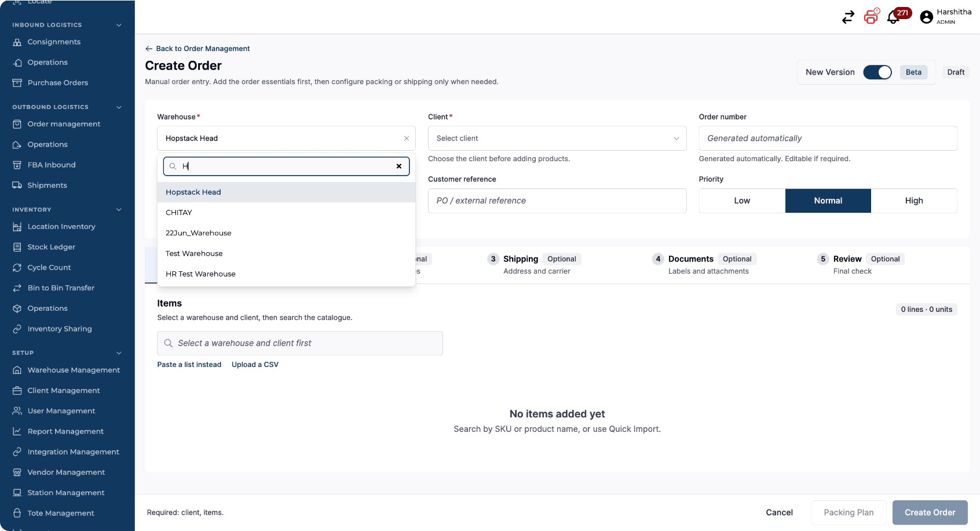Clear the selected Hopstack Head warehouse
Screen dimensions: 980x531
[407, 139]
